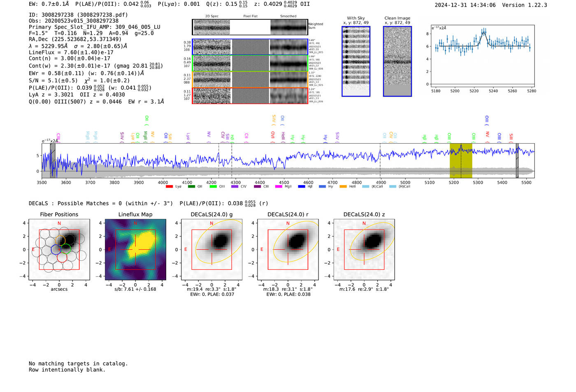View the DECaLS r-band cutout
Screen dimensions: 576x392
click(x=288, y=250)
